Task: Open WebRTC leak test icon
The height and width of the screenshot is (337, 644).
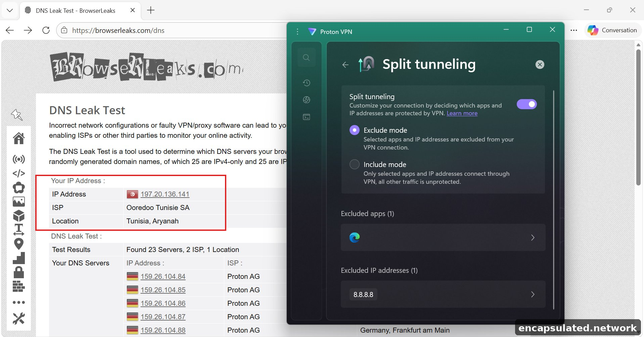Action: click(x=19, y=187)
